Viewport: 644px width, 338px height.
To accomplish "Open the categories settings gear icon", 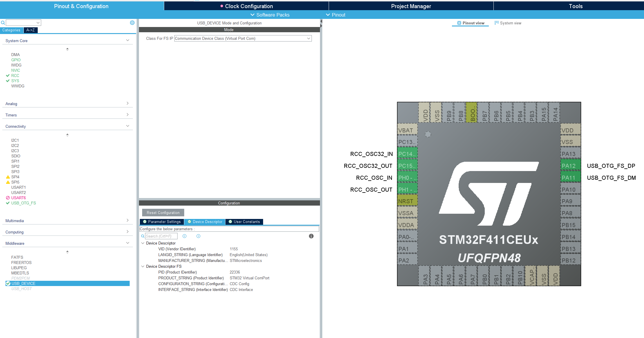I will click(x=132, y=23).
